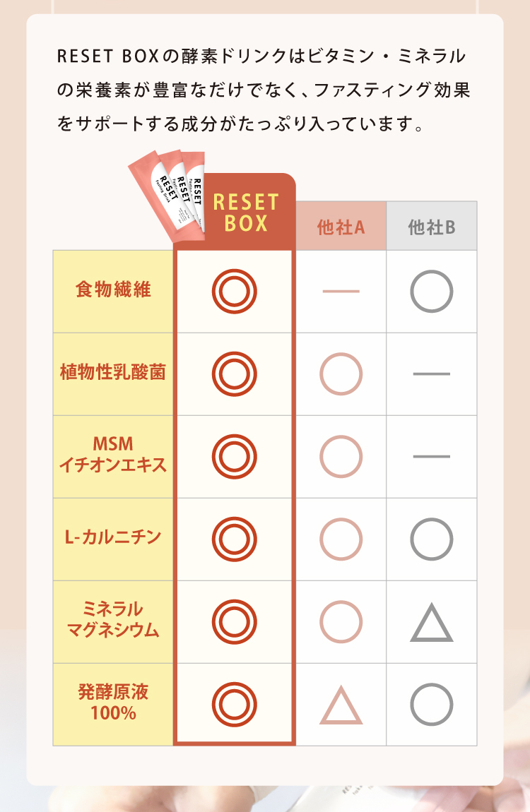
Task: Click the ミネラルマグネシウム row label
Action: [113, 621]
